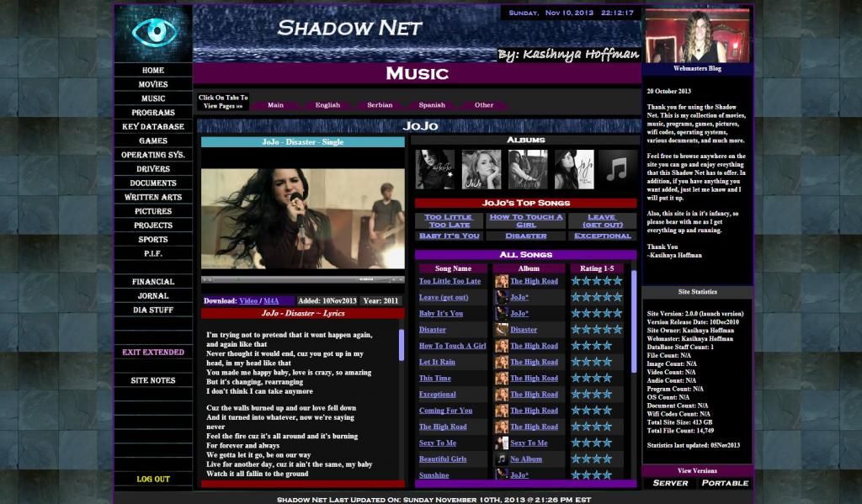Open Site Notes in the sidebar

[153, 380]
